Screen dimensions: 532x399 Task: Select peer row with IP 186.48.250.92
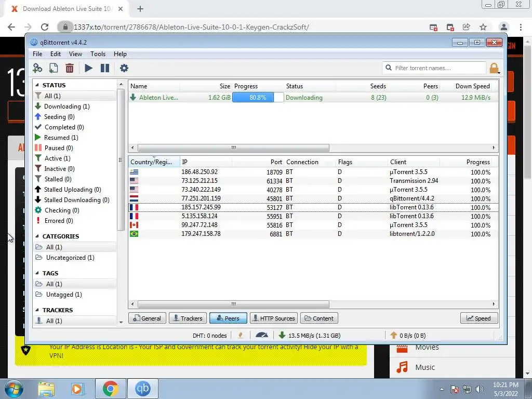tap(313, 172)
